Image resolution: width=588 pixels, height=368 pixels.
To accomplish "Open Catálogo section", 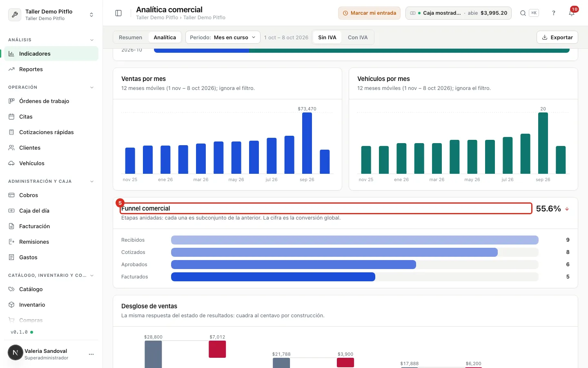I will pyautogui.click(x=51, y=289).
